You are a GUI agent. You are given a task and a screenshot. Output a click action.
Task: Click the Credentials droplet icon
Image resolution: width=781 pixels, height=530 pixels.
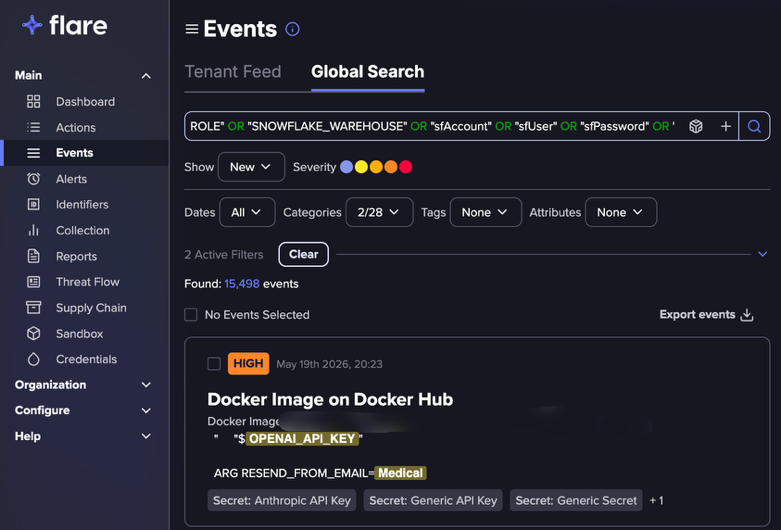(x=33, y=359)
